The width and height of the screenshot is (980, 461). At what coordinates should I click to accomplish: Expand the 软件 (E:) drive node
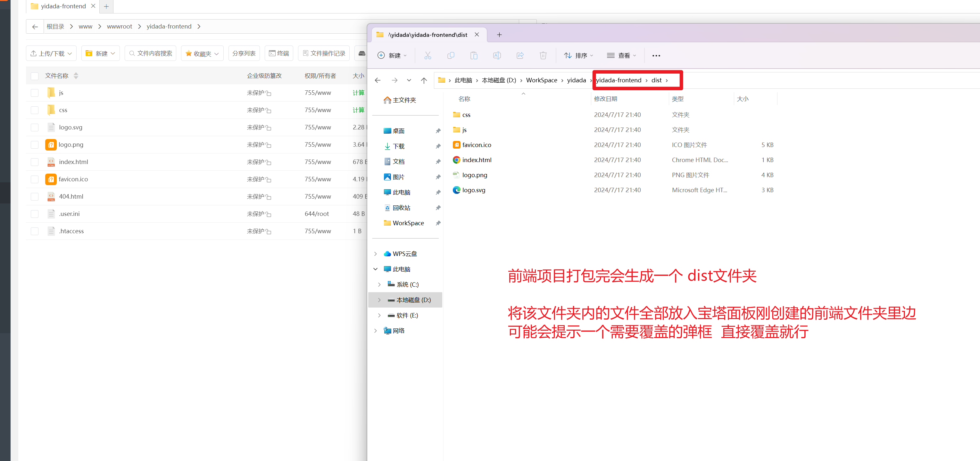coord(379,316)
